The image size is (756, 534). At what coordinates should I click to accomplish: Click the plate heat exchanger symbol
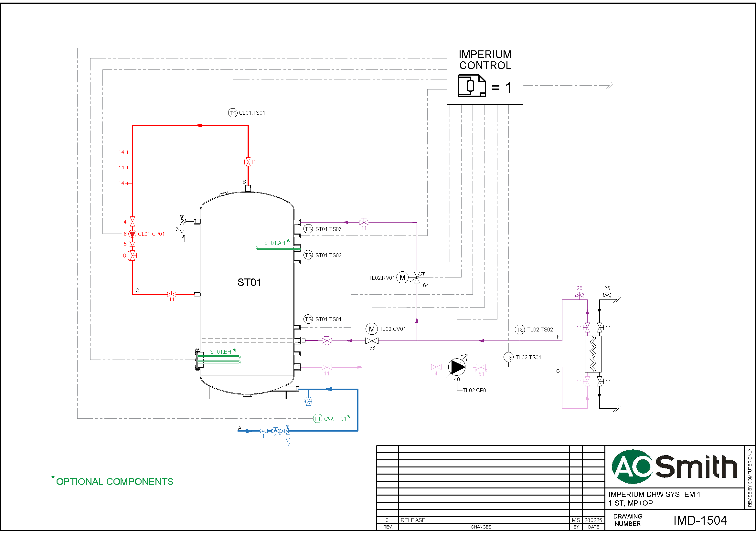(593, 354)
